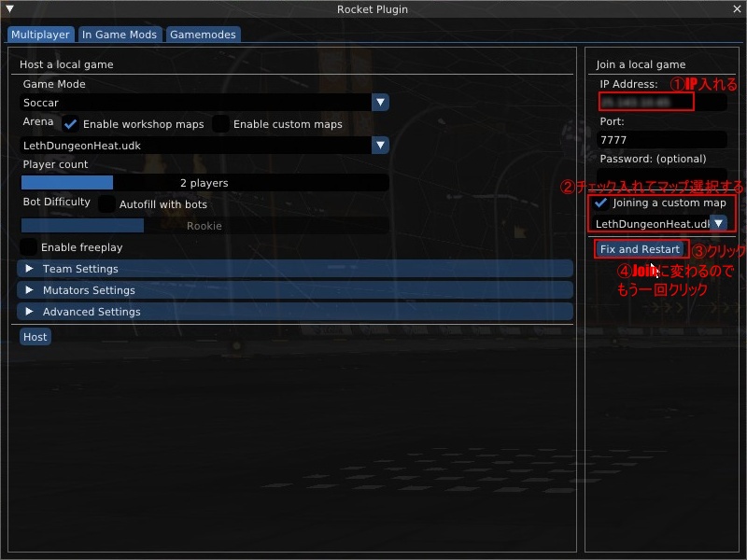The height and width of the screenshot is (560, 747).
Task: Click the Player count label
Action: click(x=55, y=164)
